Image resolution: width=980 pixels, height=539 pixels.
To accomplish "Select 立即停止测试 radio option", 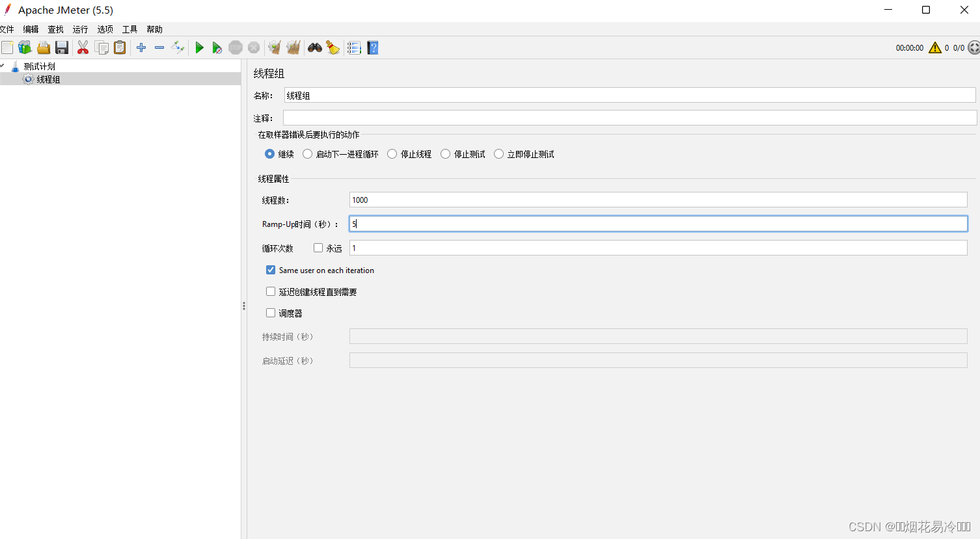I will 498,154.
